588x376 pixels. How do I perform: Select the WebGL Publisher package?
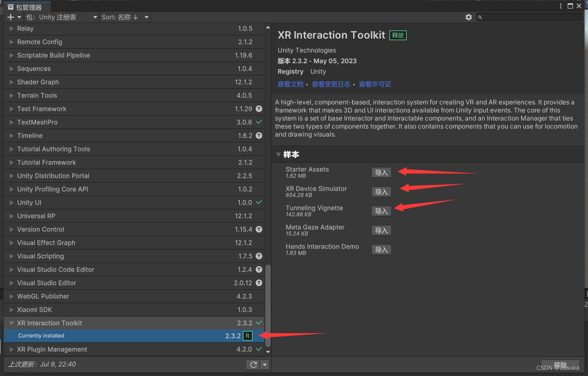pyautogui.click(x=134, y=296)
